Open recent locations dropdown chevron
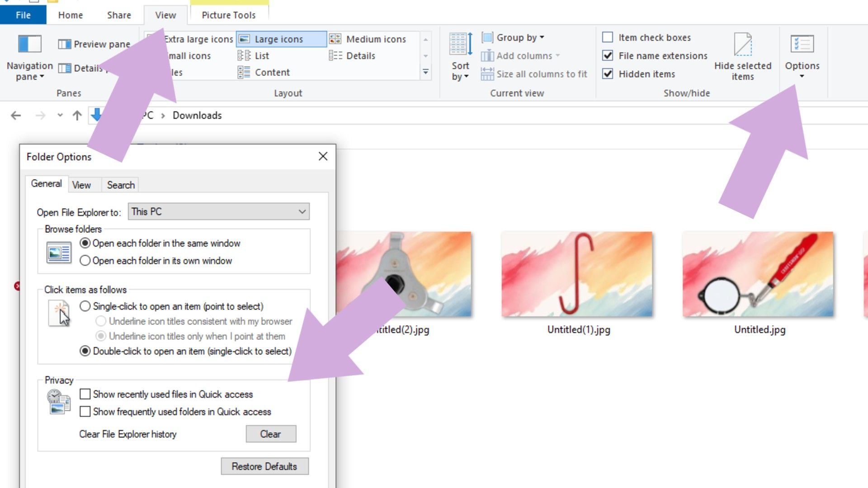This screenshot has height=488, width=868. pos(60,115)
